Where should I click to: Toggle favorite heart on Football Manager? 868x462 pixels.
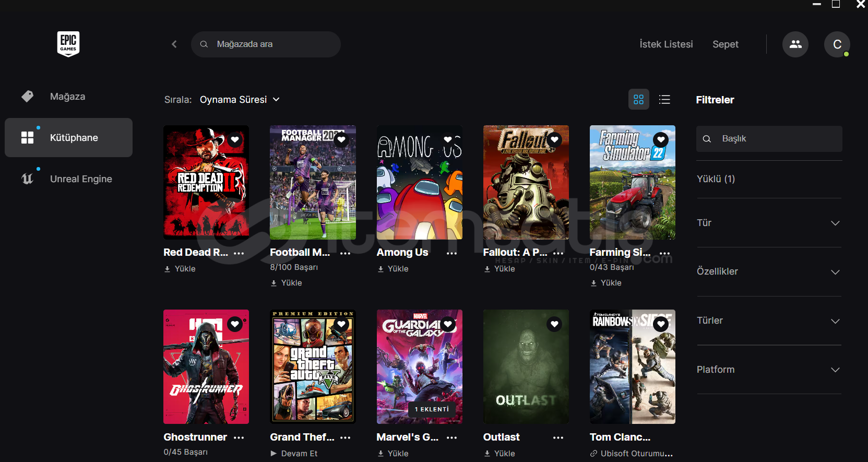(341, 139)
